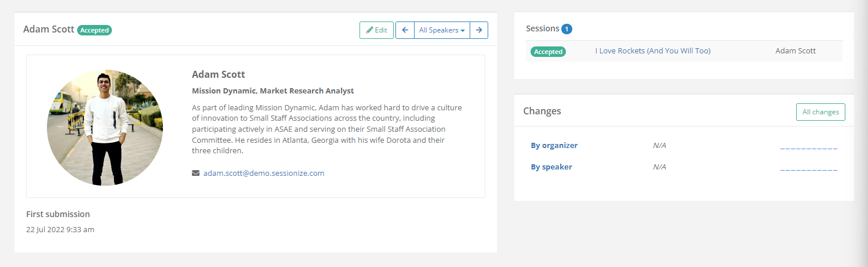Click blue dashed link in organizer row
The width and height of the screenshot is (868, 267).
point(808,146)
